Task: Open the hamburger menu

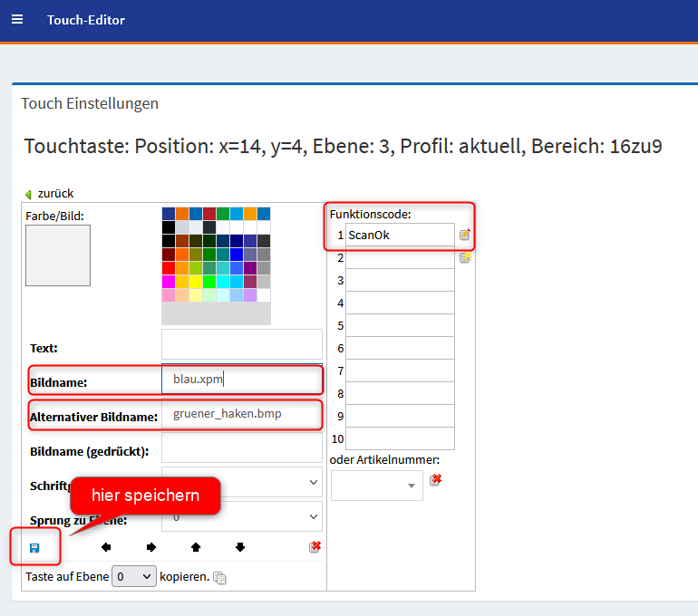Action: pos(16,19)
